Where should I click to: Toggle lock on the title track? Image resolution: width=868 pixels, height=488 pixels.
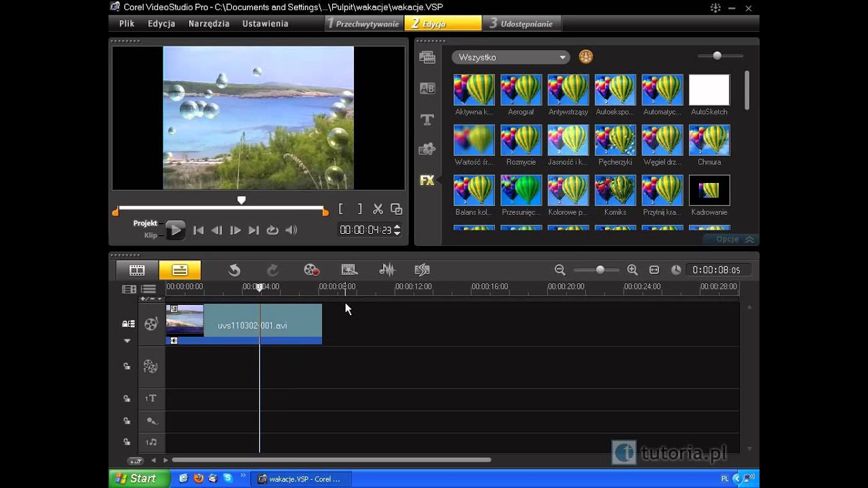127,399
